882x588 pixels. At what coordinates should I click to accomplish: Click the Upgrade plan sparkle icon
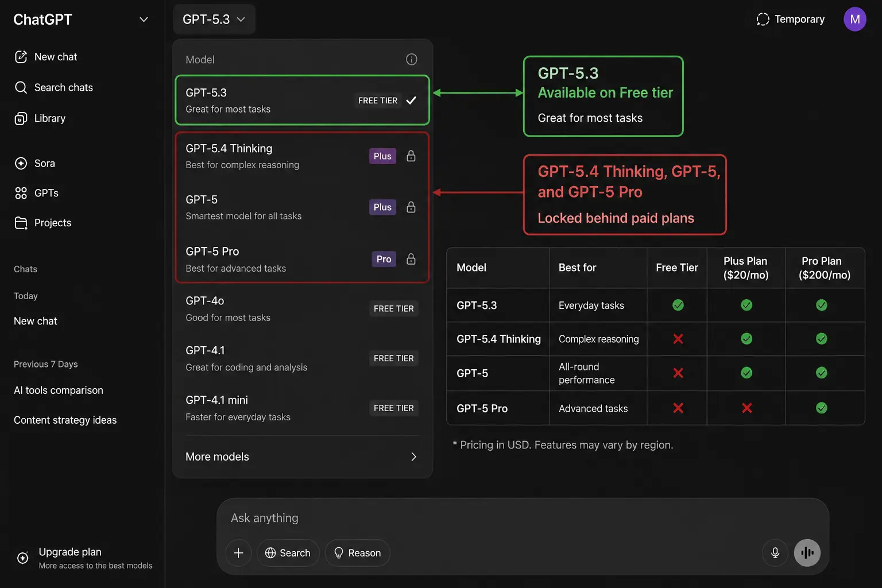(23, 558)
